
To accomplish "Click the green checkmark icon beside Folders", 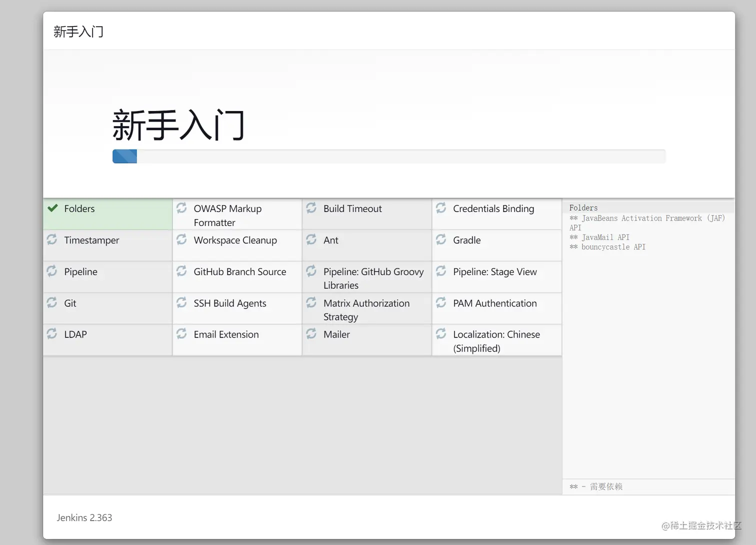I will click(x=52, y=208).
